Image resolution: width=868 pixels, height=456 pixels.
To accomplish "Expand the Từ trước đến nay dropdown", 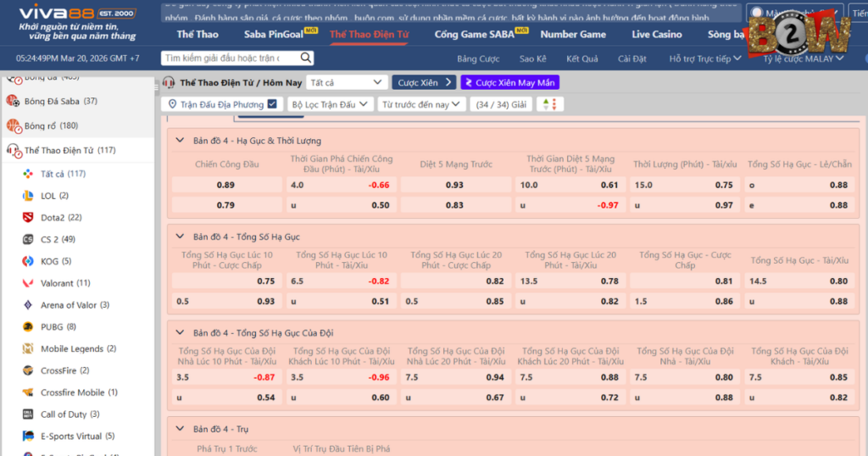I will pos(421,104).
